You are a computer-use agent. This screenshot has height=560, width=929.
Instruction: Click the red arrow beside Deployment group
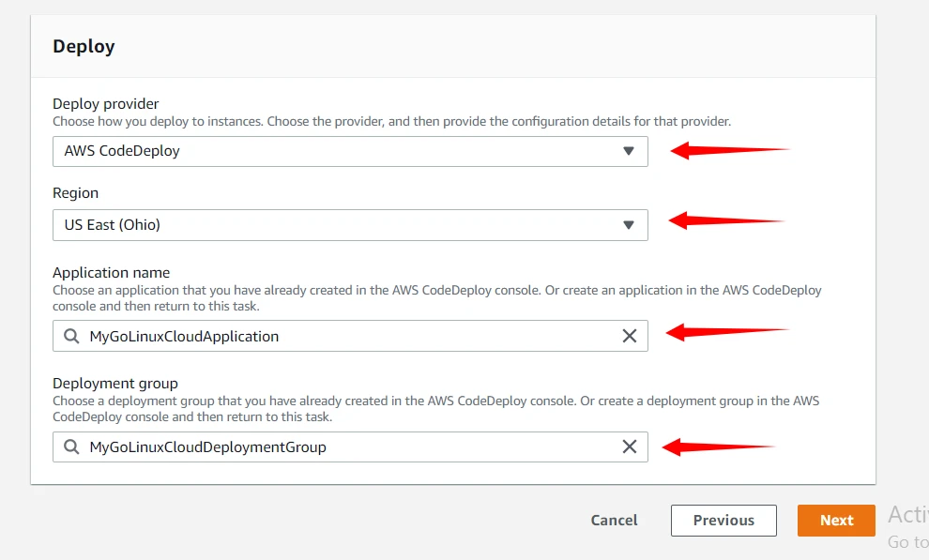point(718,447)
